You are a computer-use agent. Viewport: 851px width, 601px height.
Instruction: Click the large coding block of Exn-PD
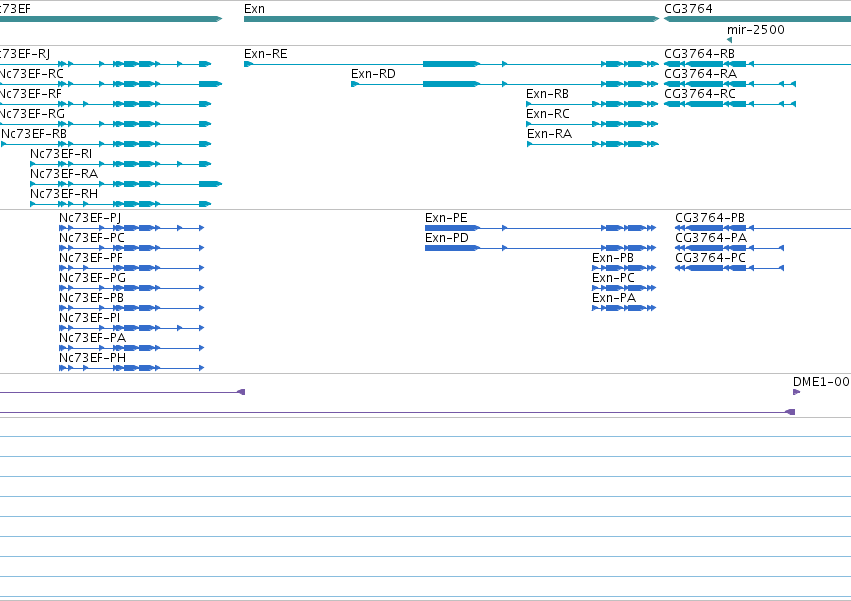coord(453,248)
